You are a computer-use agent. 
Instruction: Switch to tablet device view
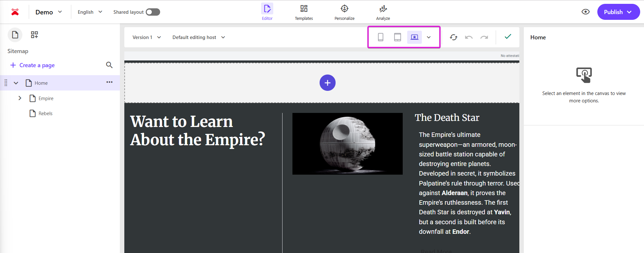[397, 37]
